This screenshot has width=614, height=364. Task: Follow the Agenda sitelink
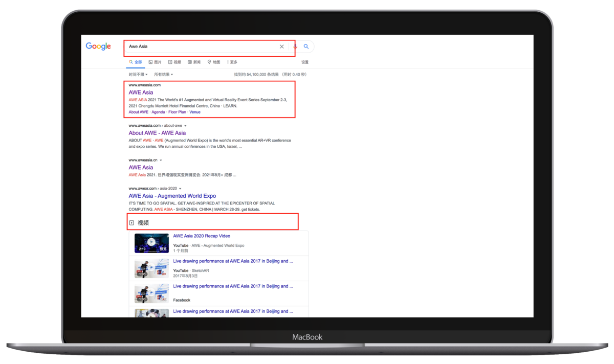coord(158,112)
